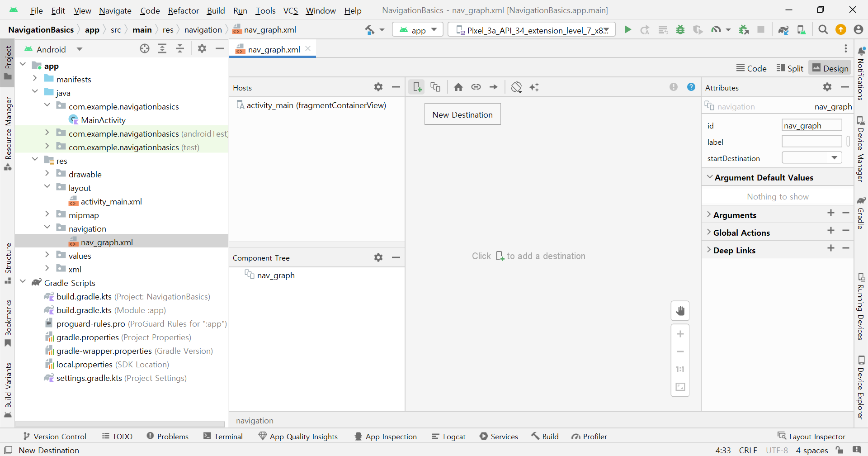This screenshot has height=456, width=868.
Task: Expand all in Project panel
Action: click(162, 48)
